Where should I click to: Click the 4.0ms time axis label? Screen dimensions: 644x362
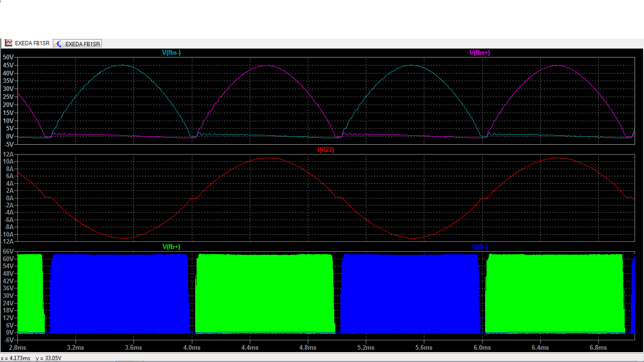pos(191,348)
